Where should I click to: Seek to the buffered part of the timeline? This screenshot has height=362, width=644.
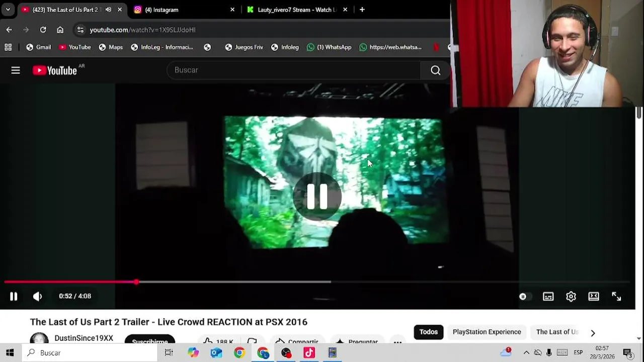tap(234, 282)
